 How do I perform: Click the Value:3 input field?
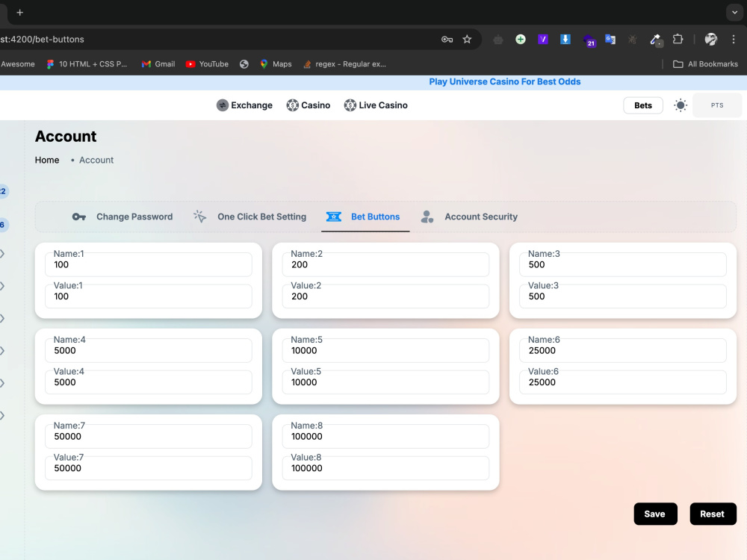click(x=623, y=296)
